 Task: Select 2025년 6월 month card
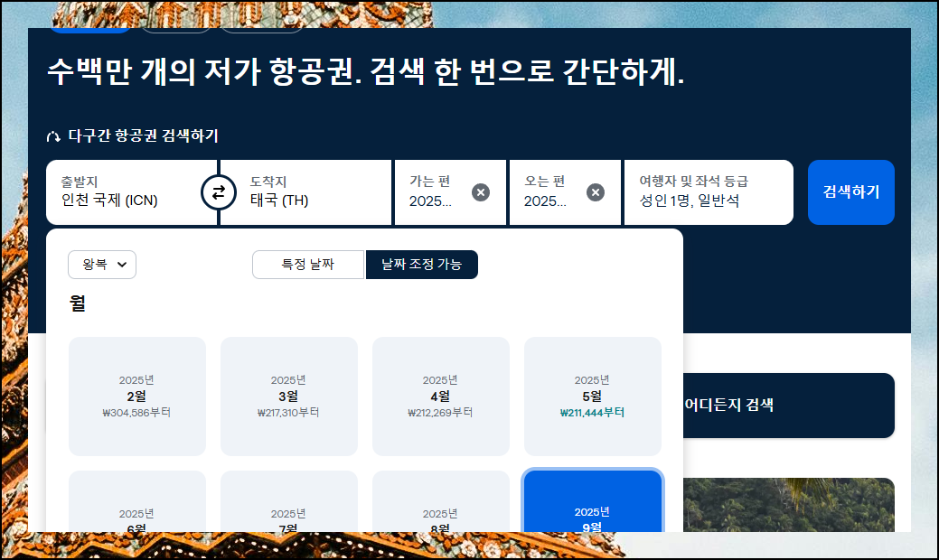(x=137, y=501)
